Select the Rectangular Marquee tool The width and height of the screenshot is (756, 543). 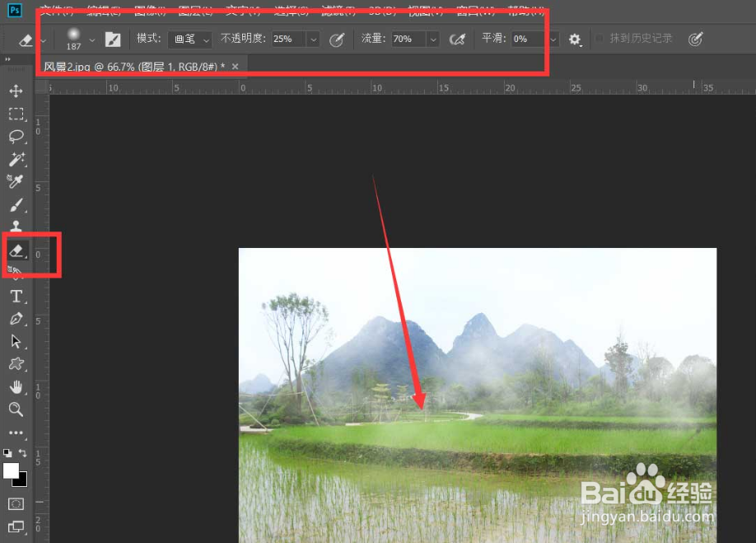click(16, 114)
